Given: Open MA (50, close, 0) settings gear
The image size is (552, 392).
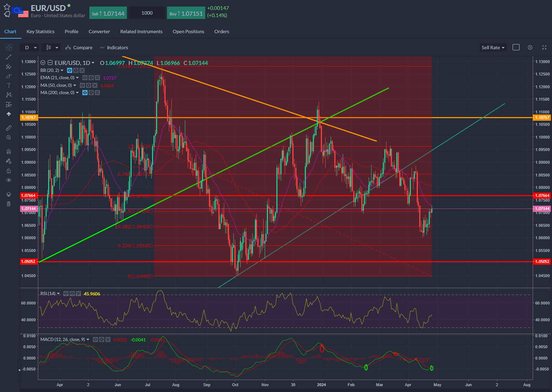Looking at the screenshot, I should 89,85.
